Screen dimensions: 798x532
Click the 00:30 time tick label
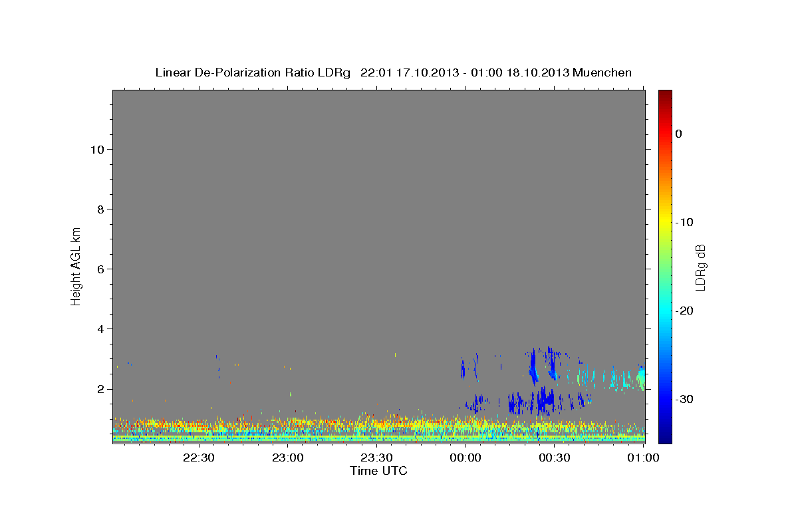coord(555,458)
